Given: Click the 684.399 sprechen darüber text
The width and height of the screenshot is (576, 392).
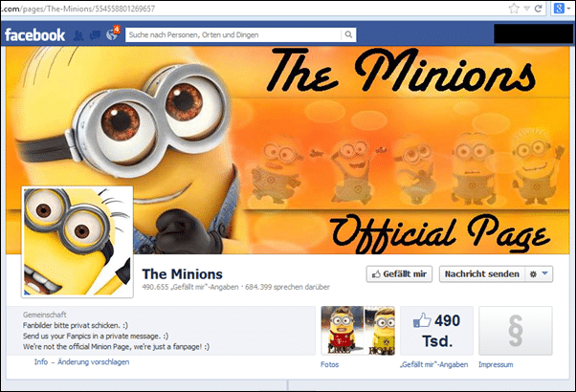Looking at the screenshot, I should click(x=287, y=287).
